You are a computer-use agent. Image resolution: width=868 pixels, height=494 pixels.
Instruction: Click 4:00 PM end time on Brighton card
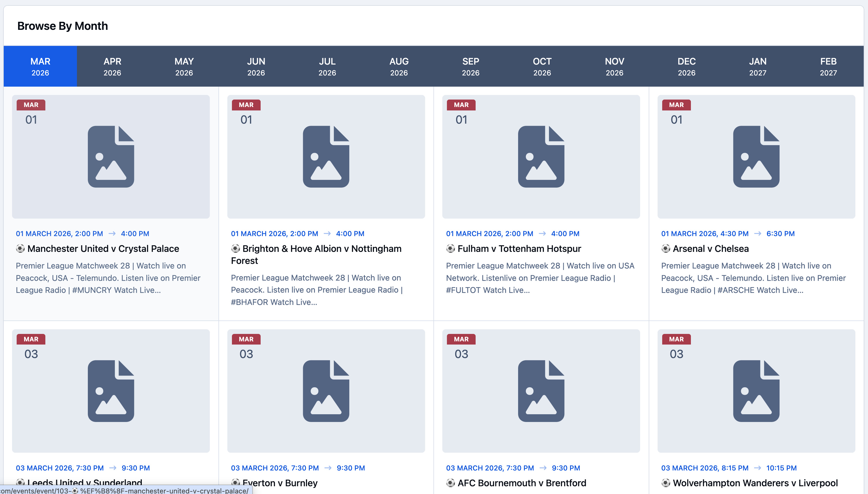pyautogui.click(x=350, y=234)
